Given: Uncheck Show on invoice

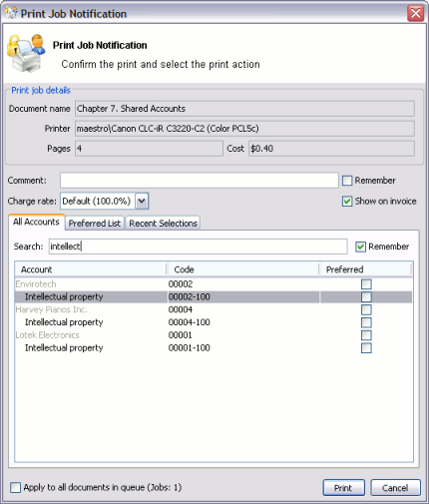Looking at the screenshot, I should (347, 202).
